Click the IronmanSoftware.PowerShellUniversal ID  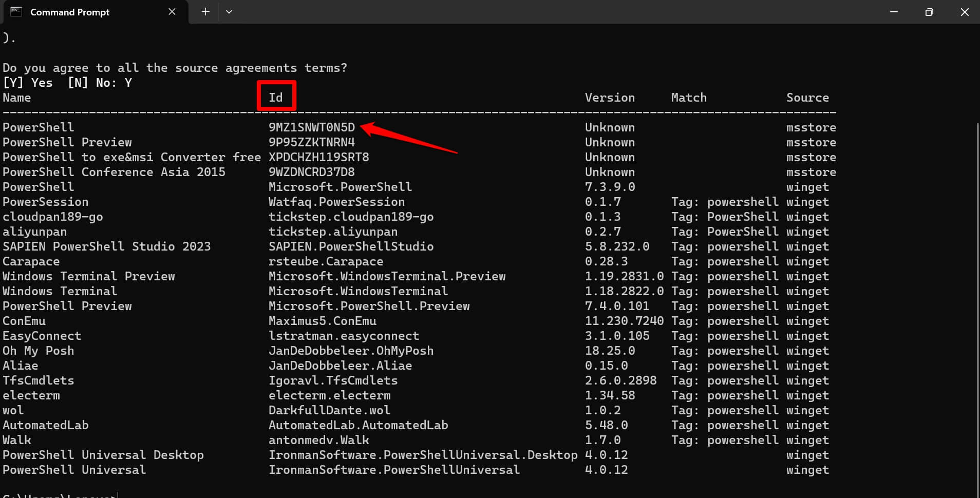click(x=394, y=470)
